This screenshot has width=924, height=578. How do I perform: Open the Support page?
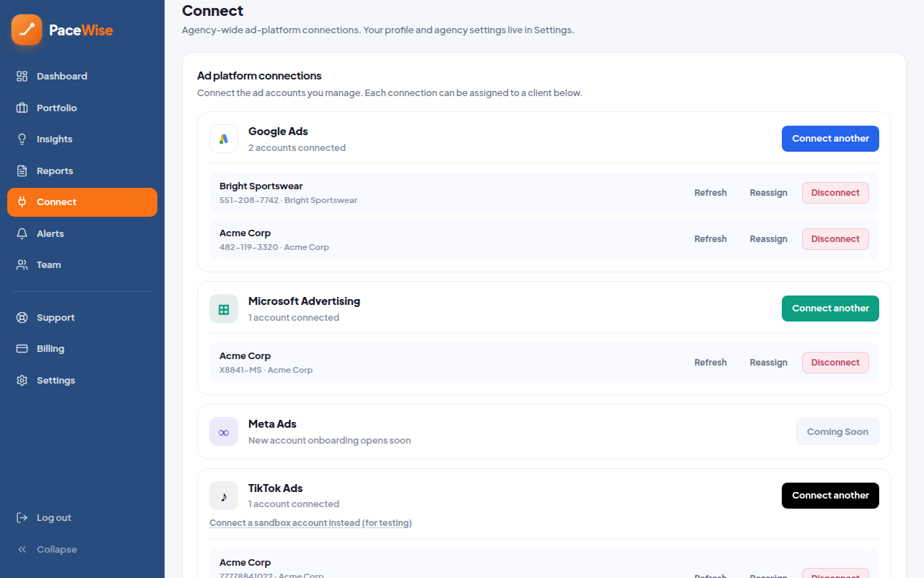[82, 317]
